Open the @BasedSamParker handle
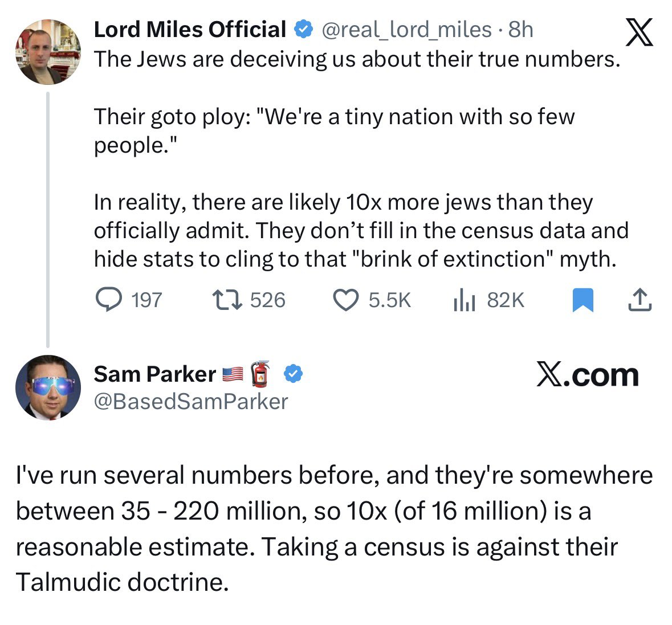The height and width of the screenshot is (625, 672). (x=191, y=402)
